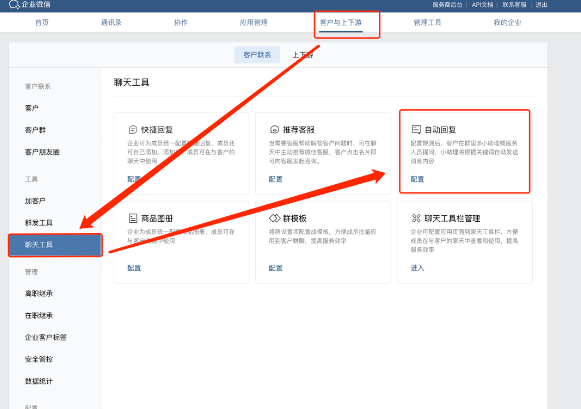Click the 群模板 card icon

(275, 218)
